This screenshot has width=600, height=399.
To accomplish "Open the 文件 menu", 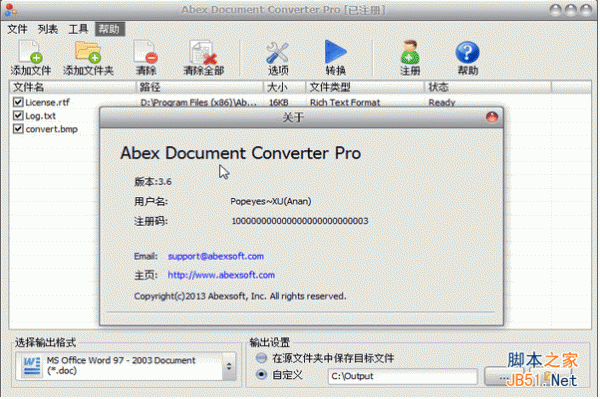I will [18, 29].
